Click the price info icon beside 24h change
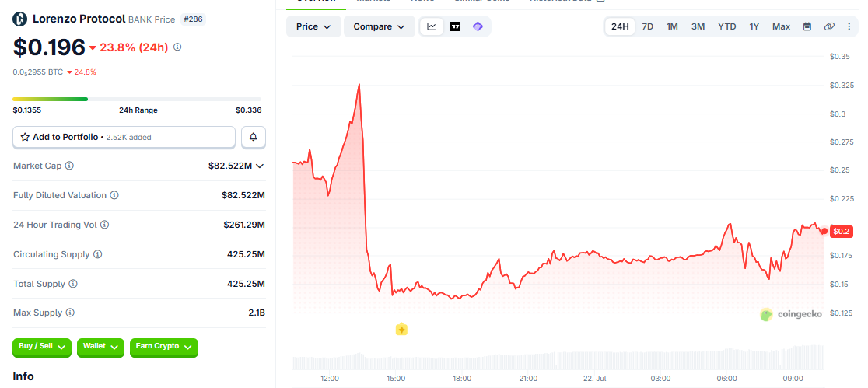The image size is (868, 388). (177, 47)
